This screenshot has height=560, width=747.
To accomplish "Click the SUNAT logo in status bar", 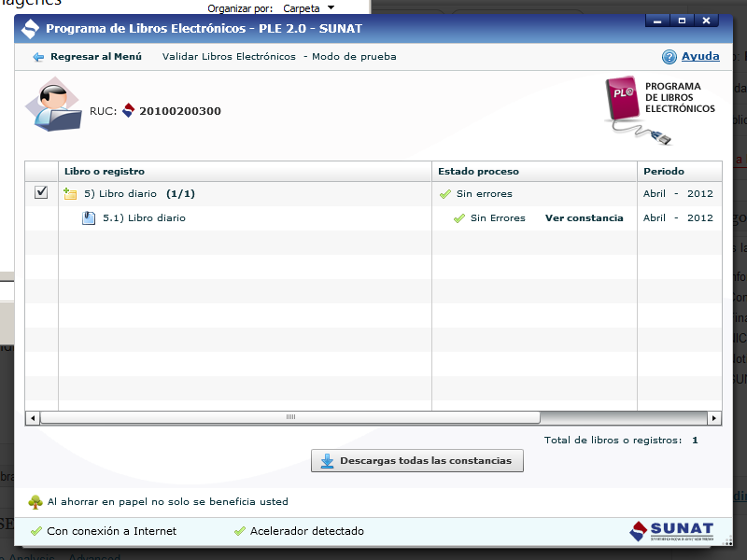I will [671, 531].
